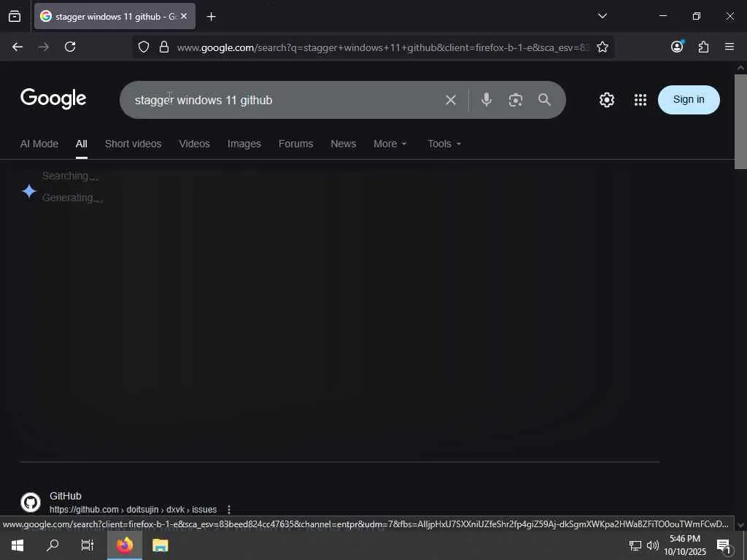
Task: Go forward to next page
Action: click(x=44, y=47)
